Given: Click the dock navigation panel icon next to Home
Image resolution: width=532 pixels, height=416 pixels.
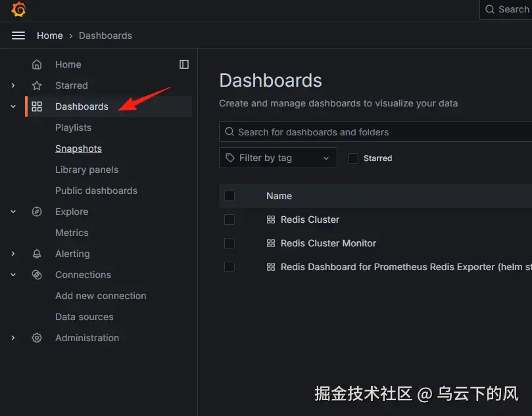Looking at the screenshot, I should click(184, 64).
